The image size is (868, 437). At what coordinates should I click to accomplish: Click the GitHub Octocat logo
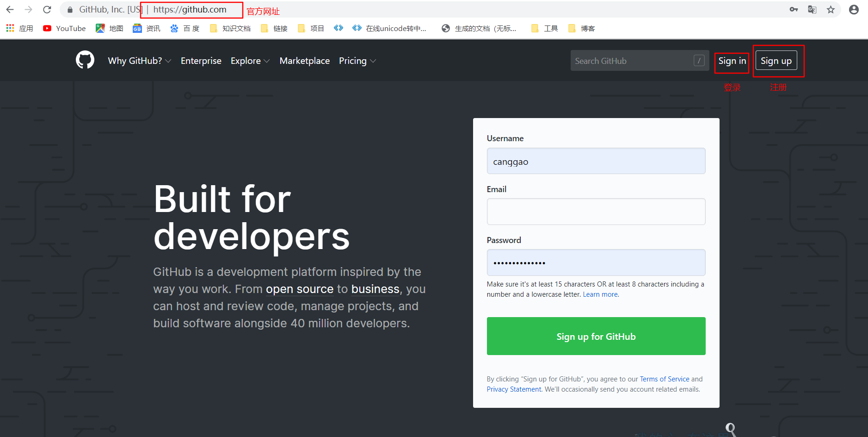point(85,60)
